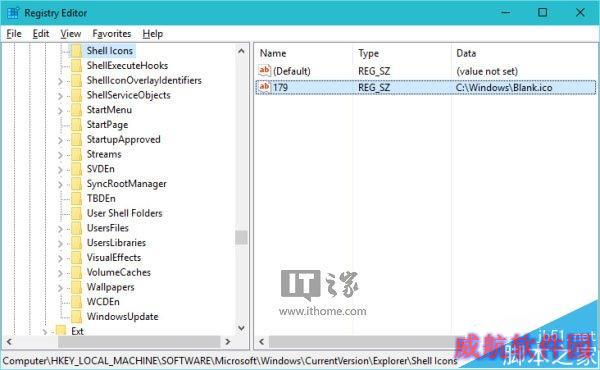
Task: Expand the SVDEn key
Action: coord(60,170)
